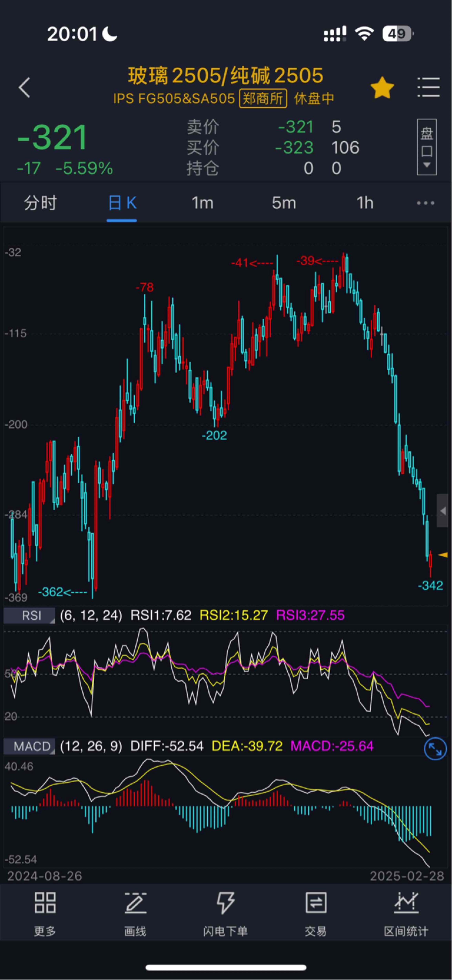Tap the 郑商所 exchange badge
The height and width of the screenshot is (980, 452).
(263, 99)
